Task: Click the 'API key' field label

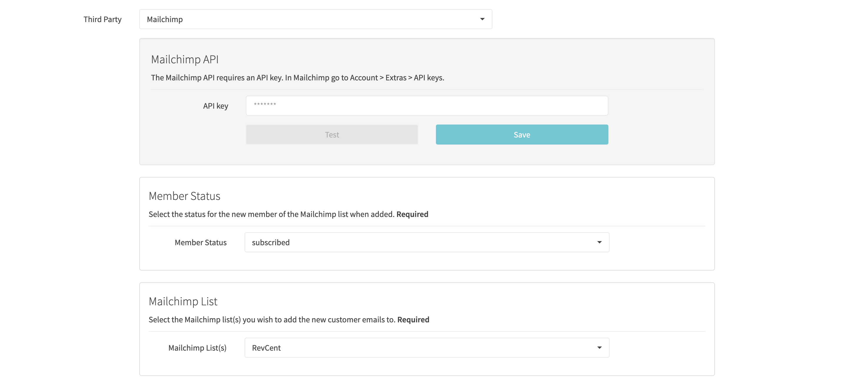Action: pos(216,106)
